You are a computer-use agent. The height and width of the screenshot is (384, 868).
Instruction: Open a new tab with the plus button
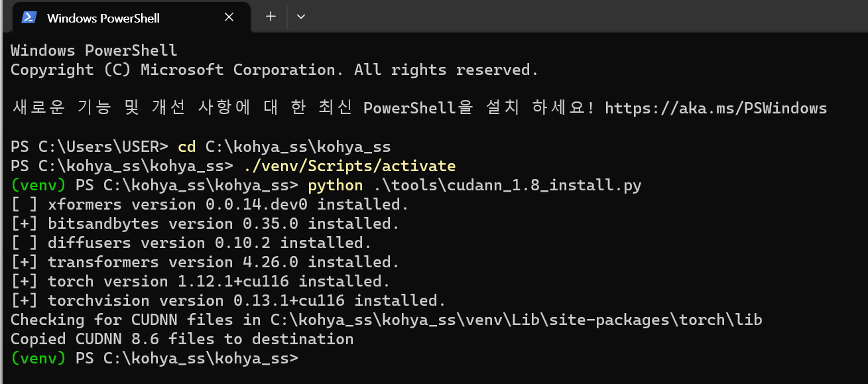pos(271,17)
